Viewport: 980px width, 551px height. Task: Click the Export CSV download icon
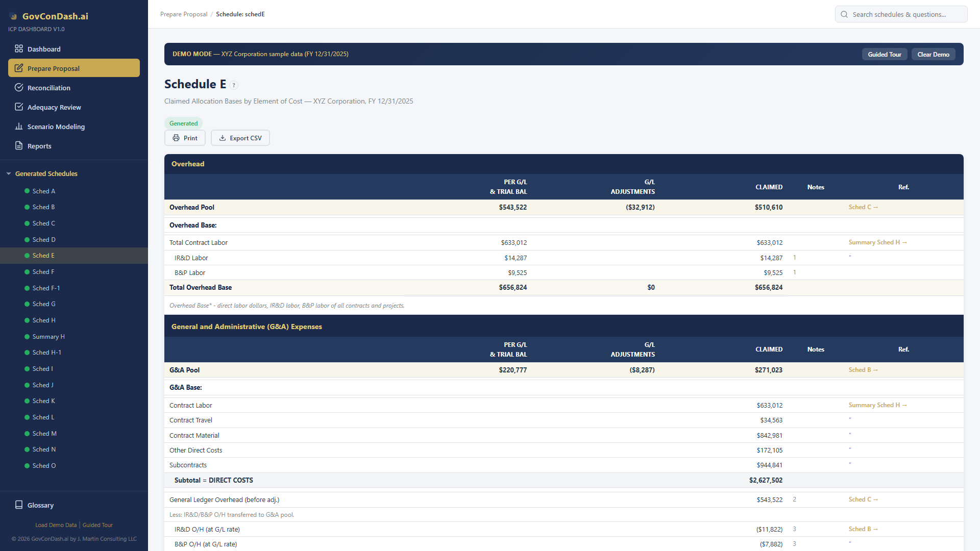click(x=223, y=138)
